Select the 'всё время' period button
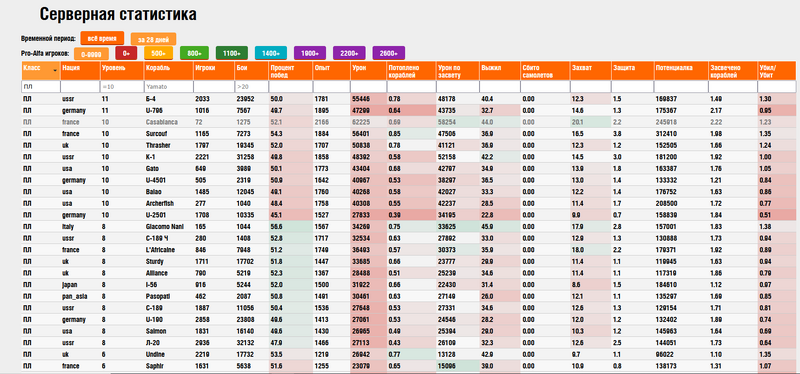Viewport: 800px width, 374px height. 102,38
